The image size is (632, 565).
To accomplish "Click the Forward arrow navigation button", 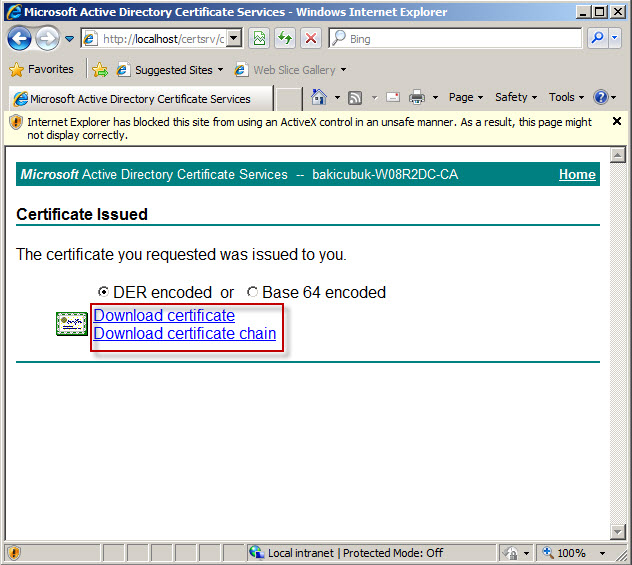I will [47, 39].
